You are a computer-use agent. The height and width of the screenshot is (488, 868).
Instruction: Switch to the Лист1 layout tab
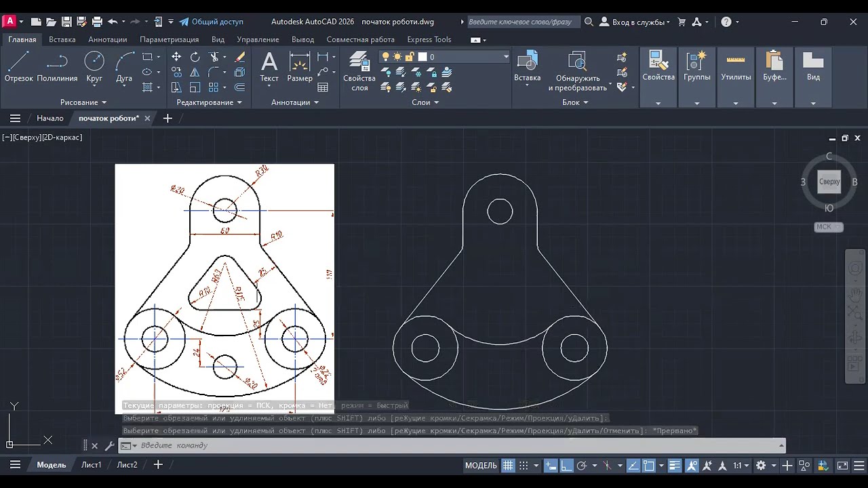pos(92,465)
